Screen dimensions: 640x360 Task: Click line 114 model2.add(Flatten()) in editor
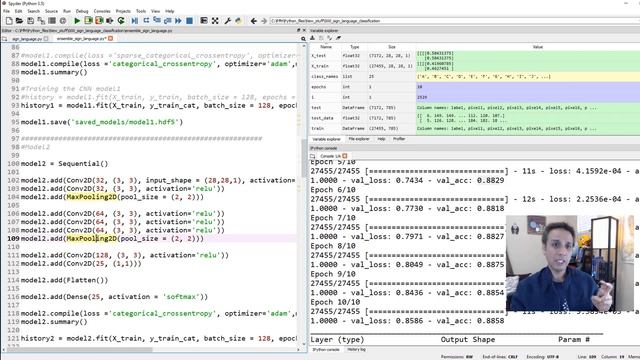(64, 280)
